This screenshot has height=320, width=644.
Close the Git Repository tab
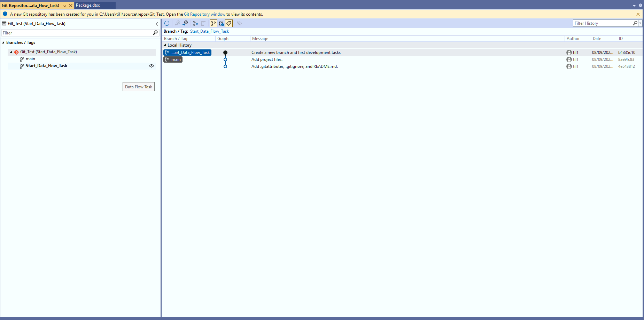pyautogui.click(x=71, y=6)
